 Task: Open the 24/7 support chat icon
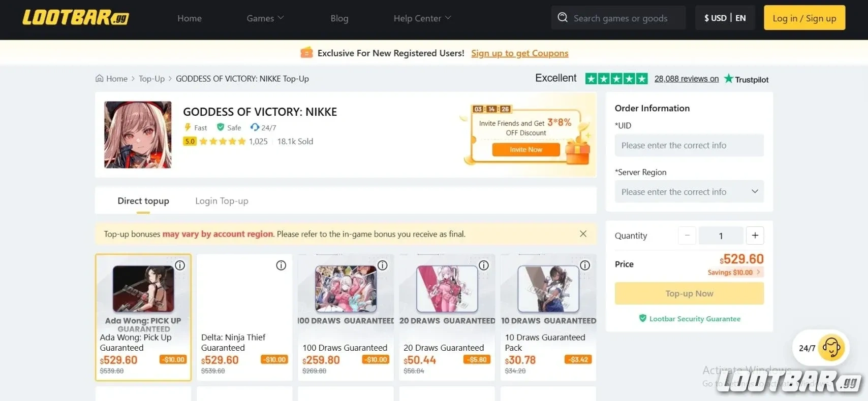click(x=831, y=348)
